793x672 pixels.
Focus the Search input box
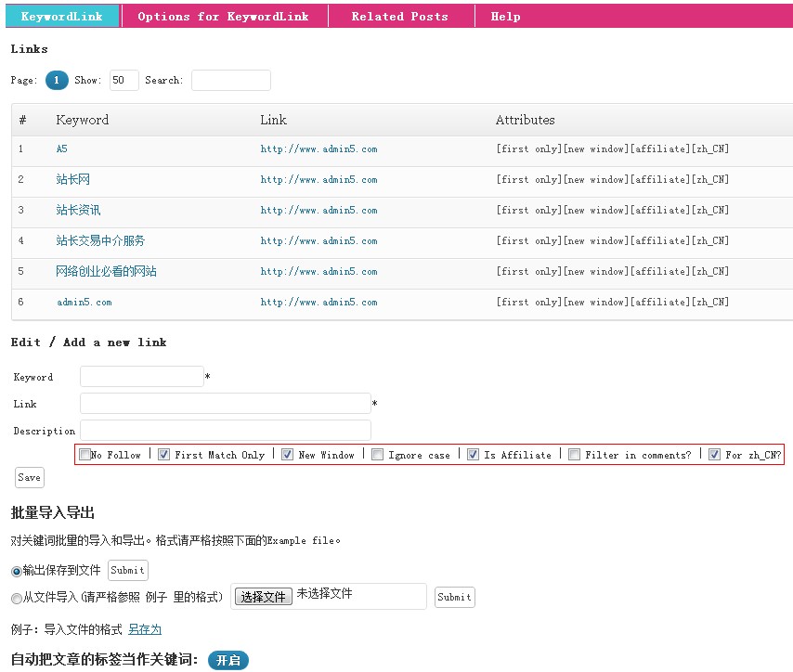(230, 81)
